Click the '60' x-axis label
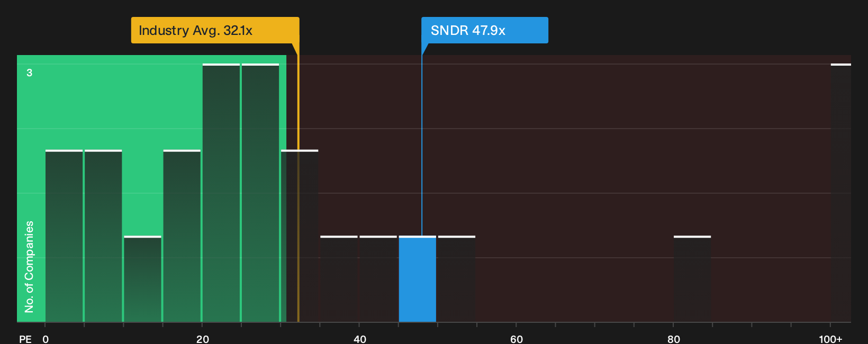868x344 pixels. coord(517,339)
